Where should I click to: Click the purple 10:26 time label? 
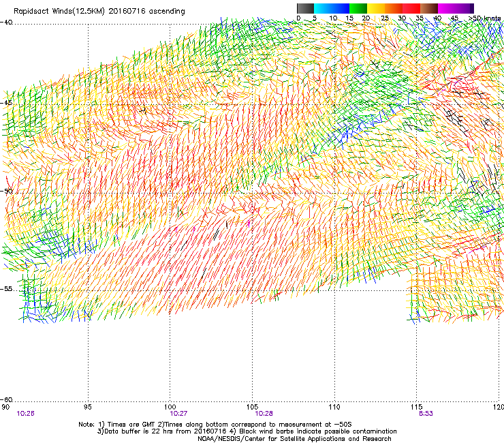pos(25,414)
